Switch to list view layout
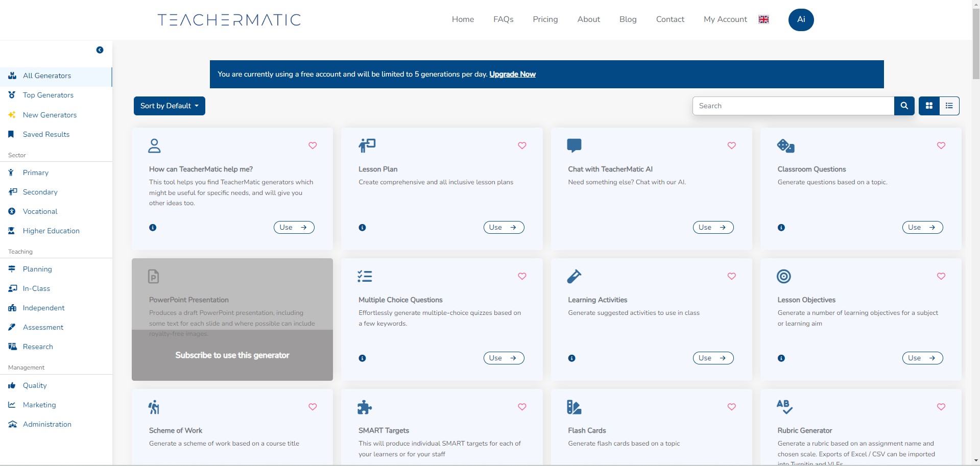 (x=949, y=106)
